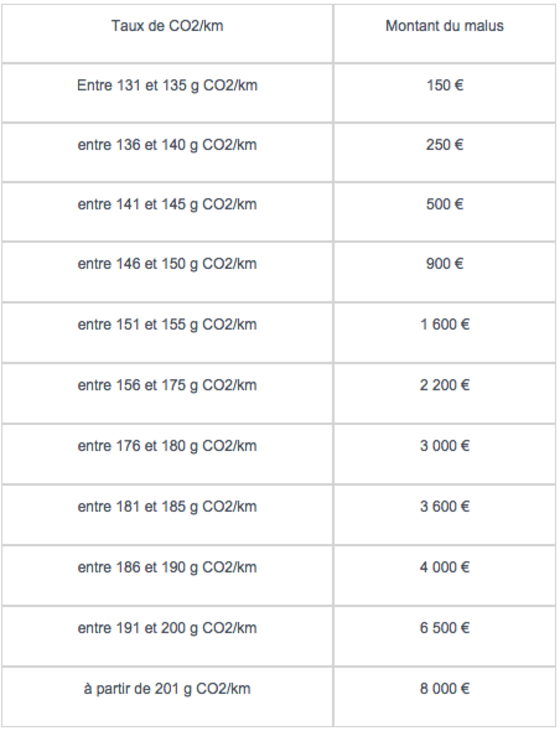Screen dimensions: 560x731
Task: Click the 500 € malus amount
Action: pos(444,204)
